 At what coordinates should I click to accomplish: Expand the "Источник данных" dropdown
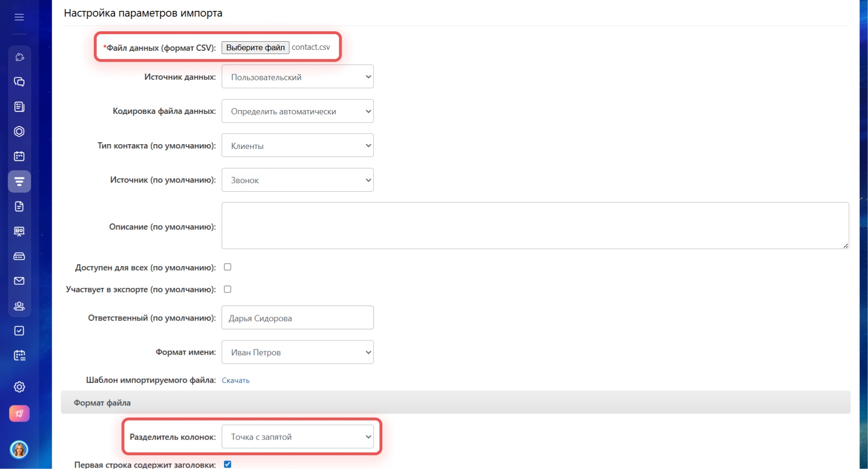[x=298, y=77]
